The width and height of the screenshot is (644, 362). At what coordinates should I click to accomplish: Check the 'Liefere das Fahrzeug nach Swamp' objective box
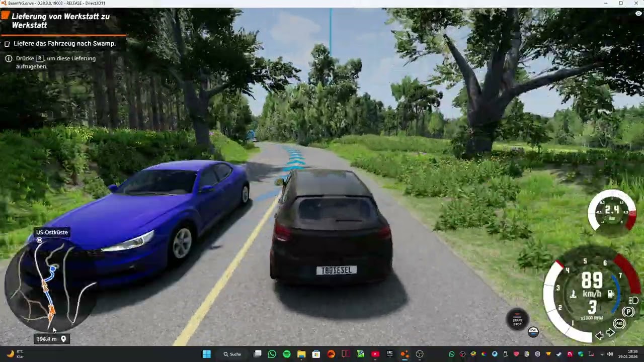click(x=7, y=44)
